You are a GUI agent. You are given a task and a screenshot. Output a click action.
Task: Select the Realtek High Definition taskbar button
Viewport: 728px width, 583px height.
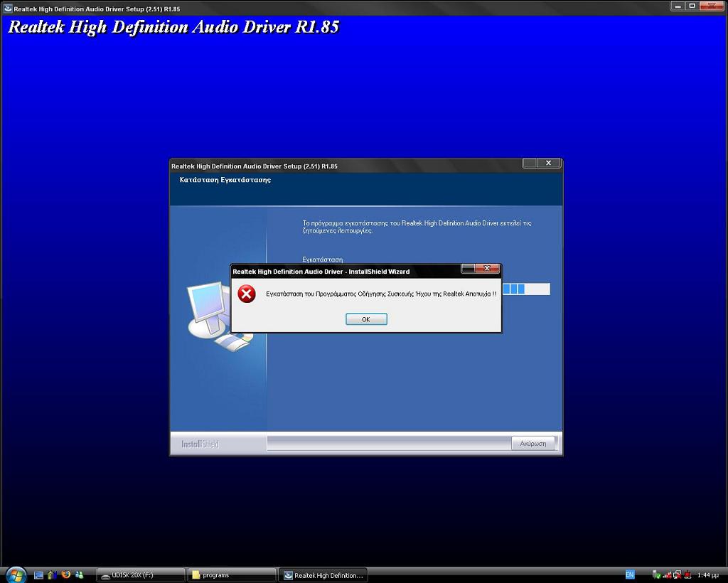coord(323,575)
